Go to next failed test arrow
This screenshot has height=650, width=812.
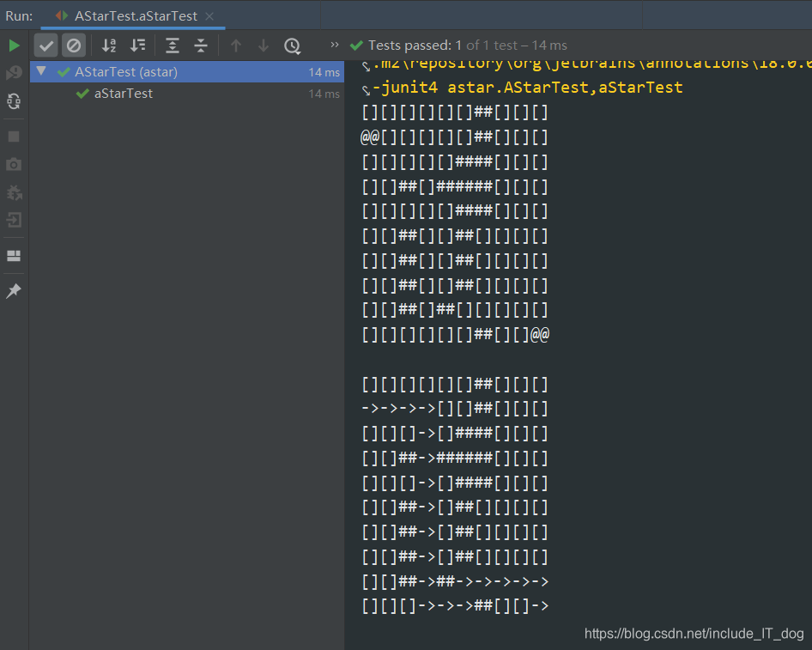263,46
